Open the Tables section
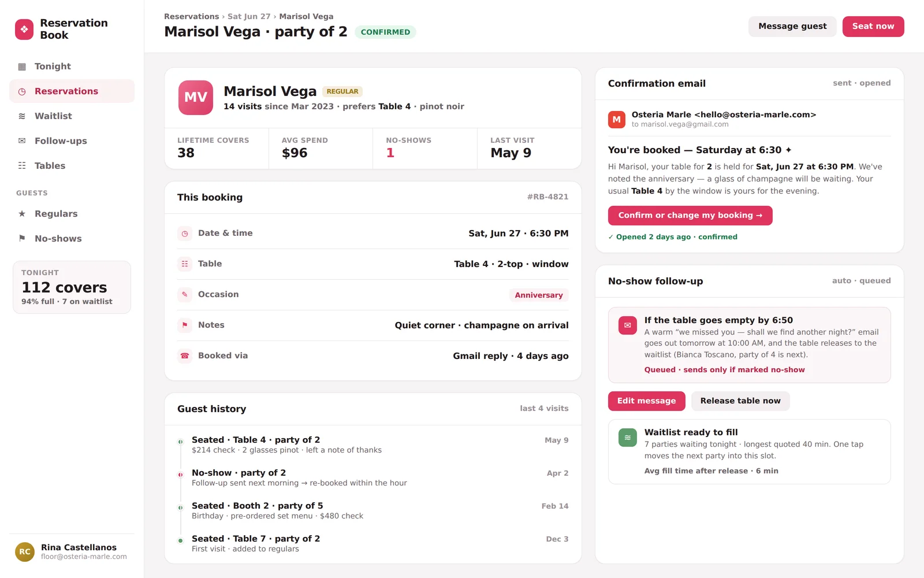Image resolution: width=924 pixels, height=578 pixels. click(72, 166)
